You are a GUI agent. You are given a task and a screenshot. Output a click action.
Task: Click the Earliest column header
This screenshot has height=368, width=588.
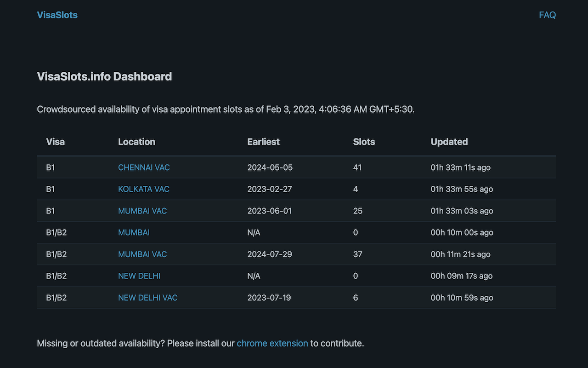coord(263,142)
